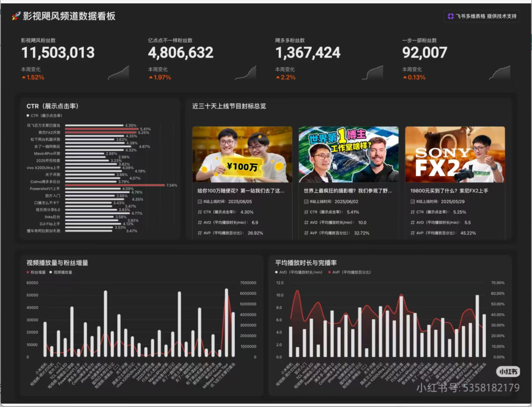532x407 pixels.
Task: Click the up-arrow beside 2.2% weekly change
Action: click(278, 77)
